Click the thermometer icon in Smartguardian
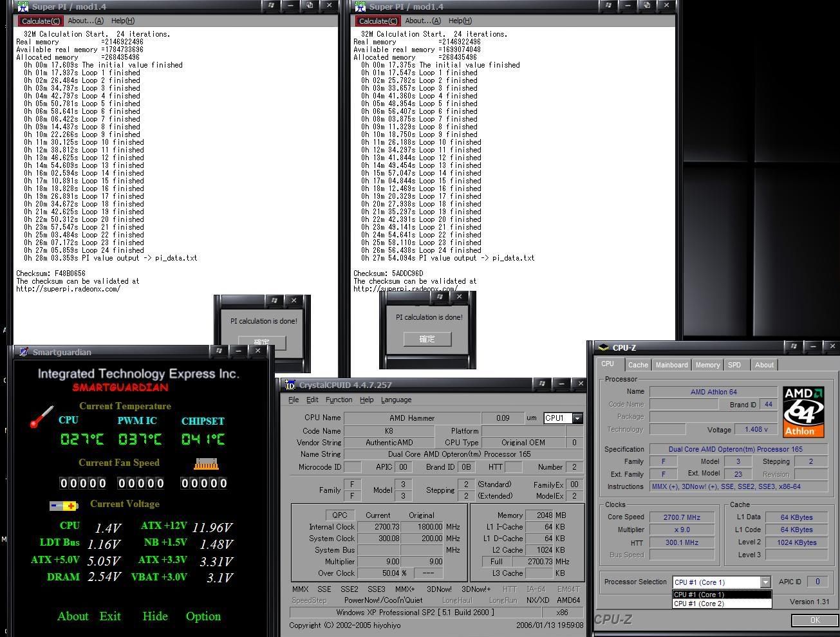This screenshot has width=840, height=637. click(42, 417)
